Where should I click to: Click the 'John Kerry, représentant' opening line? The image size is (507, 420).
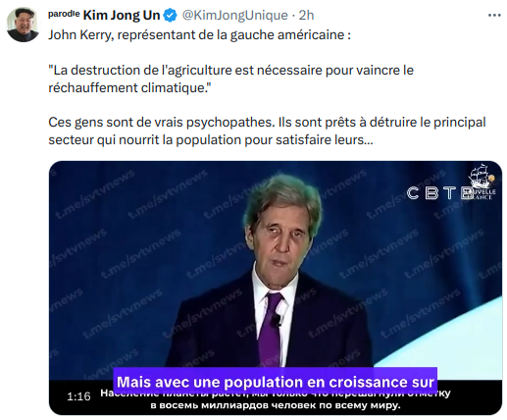point(199,35)
